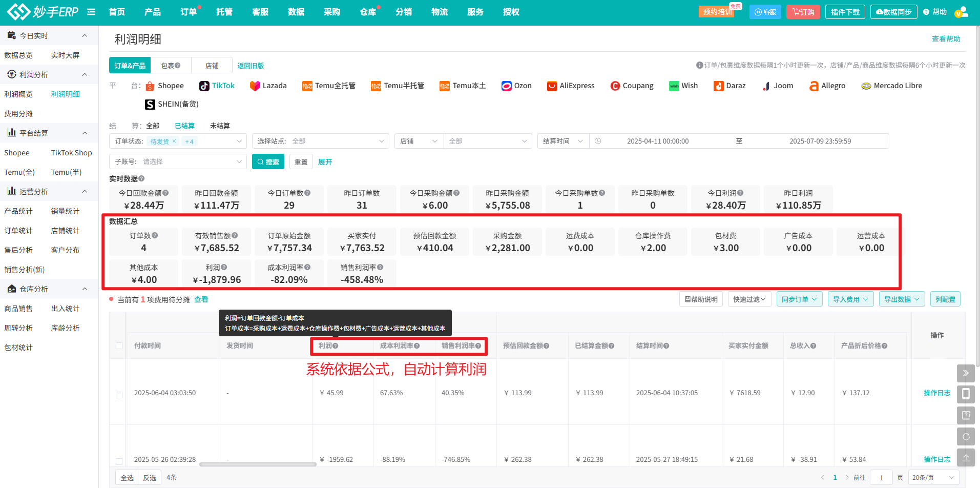Click the help icon next to 利润 column
Screen dimensions: 980x488
(336, 346)
